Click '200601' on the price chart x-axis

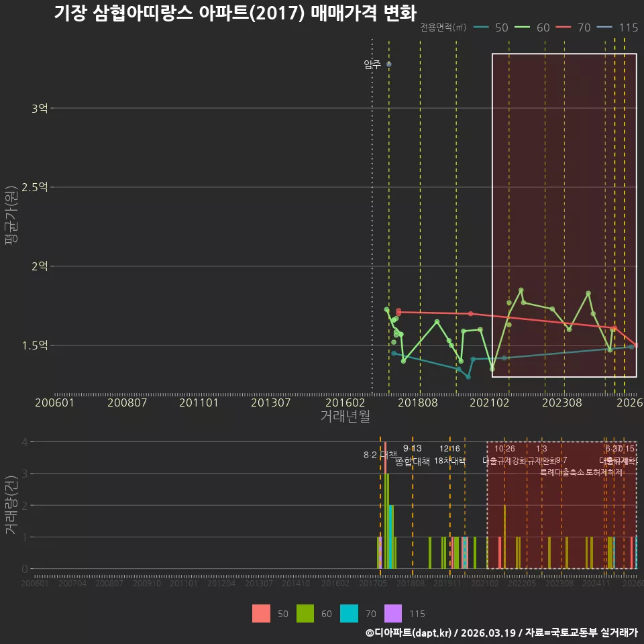54,402
